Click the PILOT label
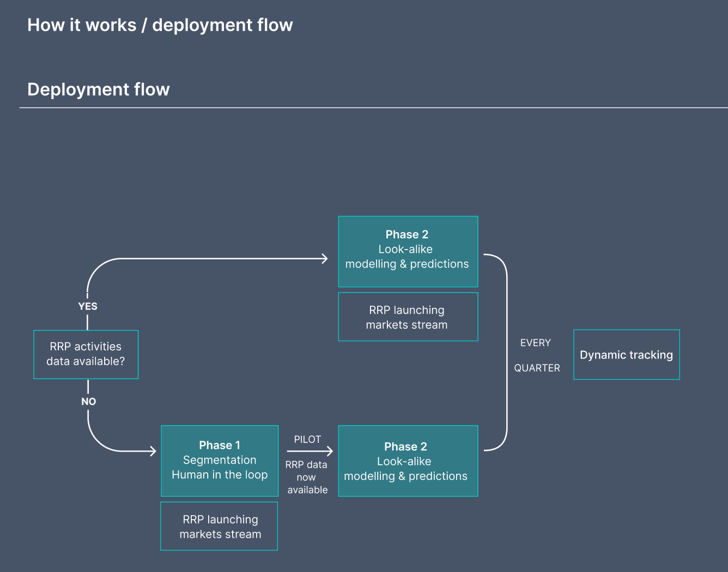 click(307, 440)
